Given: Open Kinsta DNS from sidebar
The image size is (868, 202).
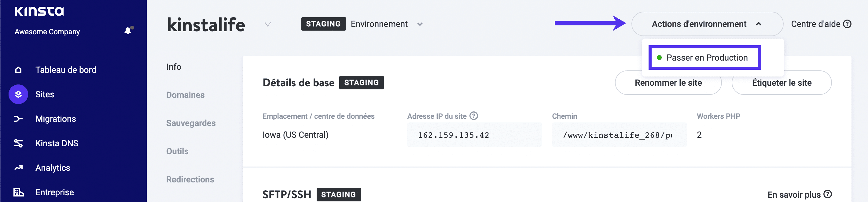Looking at the screenshot, I should [57, 143].
